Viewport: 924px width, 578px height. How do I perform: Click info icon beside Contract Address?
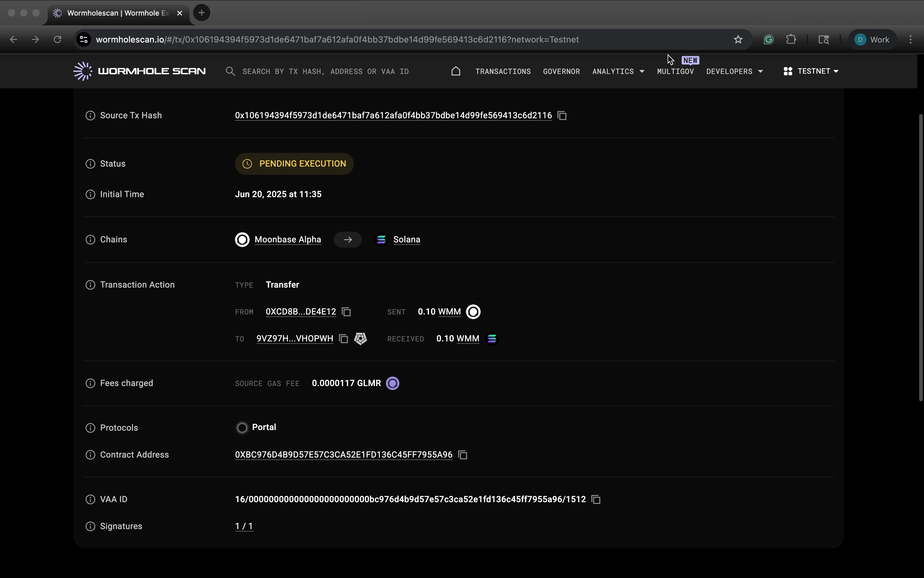(x=90, y=455)
